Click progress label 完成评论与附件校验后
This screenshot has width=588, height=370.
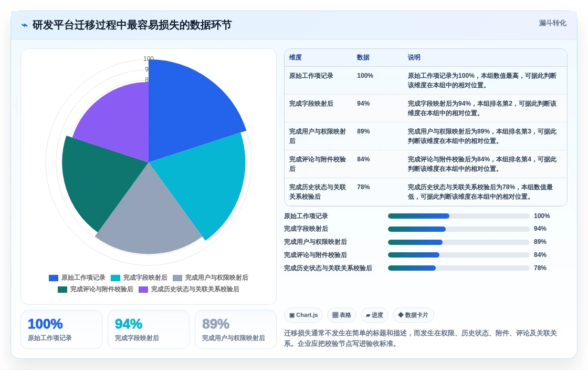(x=316, y=255)
